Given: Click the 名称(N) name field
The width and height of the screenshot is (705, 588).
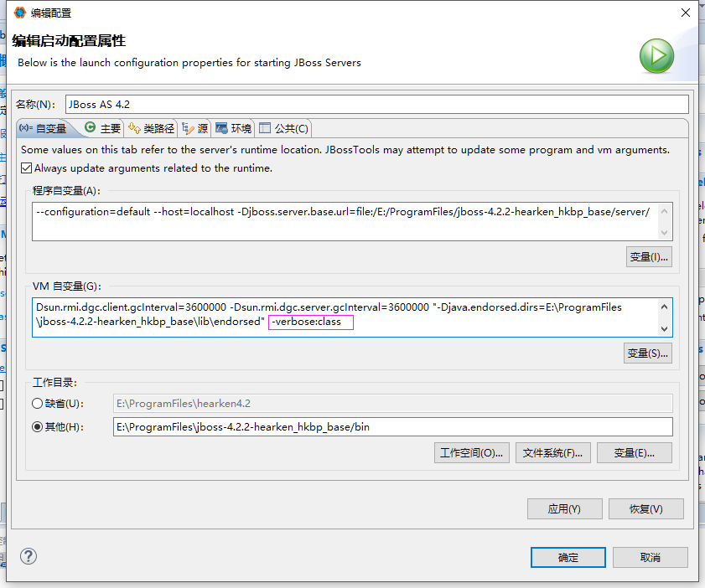Looking at the screenshot, I should [376, 104].
